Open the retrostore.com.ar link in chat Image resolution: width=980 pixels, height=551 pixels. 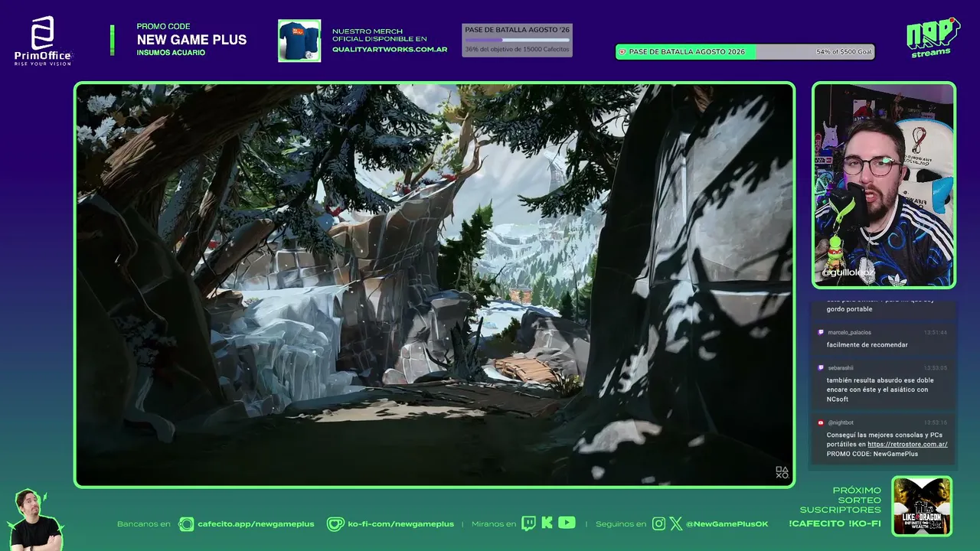(x=907, y=445)
